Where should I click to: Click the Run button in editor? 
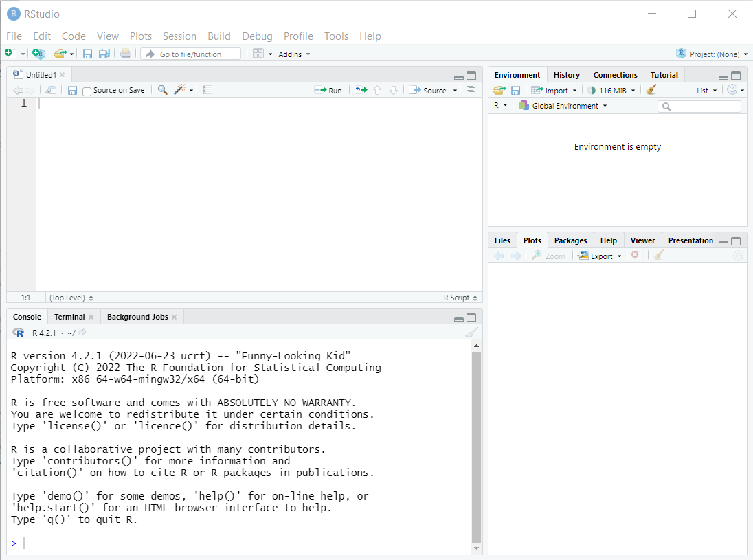click(x=328, y=90)
